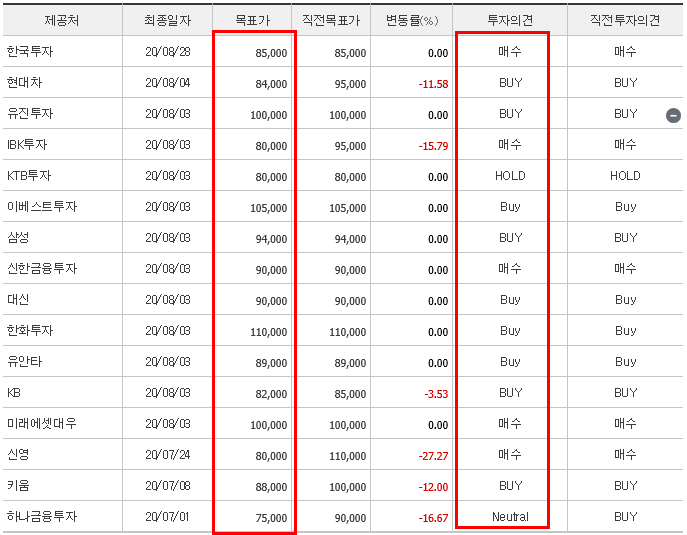Click the 직전투자의견 column header
This screenshot has height=535, width=687.
click(x=625, y=20)
